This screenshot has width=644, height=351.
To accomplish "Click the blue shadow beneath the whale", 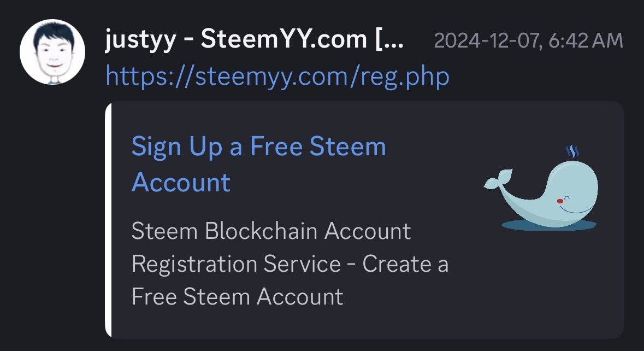I will (549, 225).
